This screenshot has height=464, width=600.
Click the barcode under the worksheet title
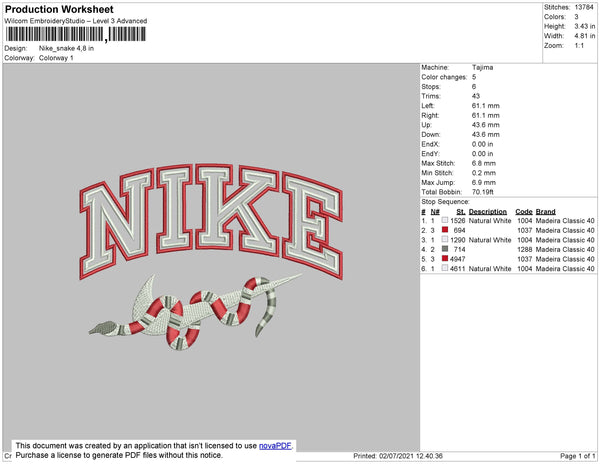(76, 34)
